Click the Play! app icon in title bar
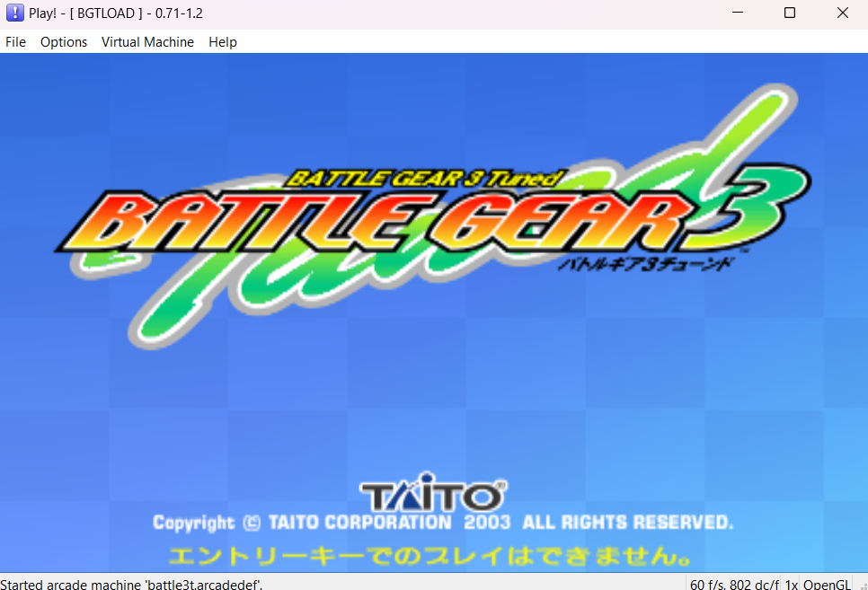The height and width of the screenshot is (590, 868). coord(15,13)
